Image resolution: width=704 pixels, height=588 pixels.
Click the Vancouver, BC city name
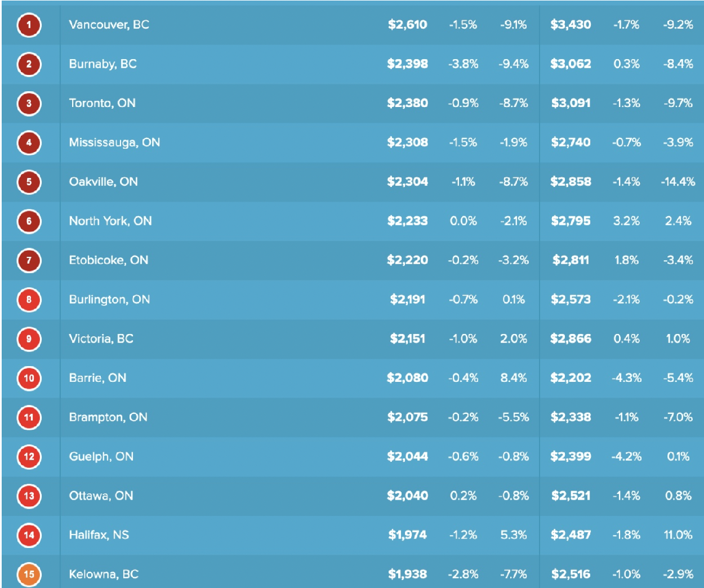point(109,25)
